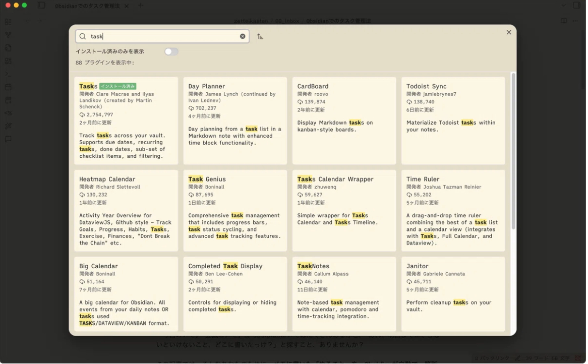Click '6日前に更新' on Todoist Sync
This screenshot has width=588, height=364.
[420, 110]
